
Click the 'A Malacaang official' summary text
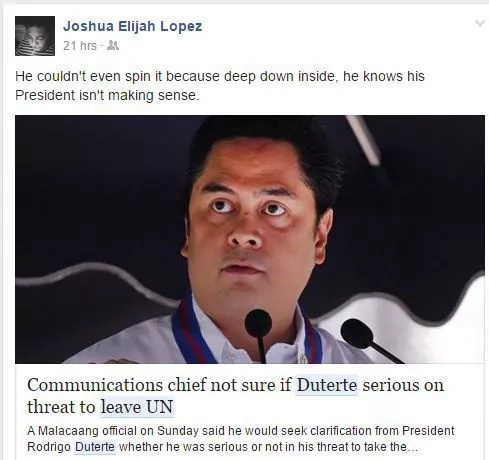point(241,439)
